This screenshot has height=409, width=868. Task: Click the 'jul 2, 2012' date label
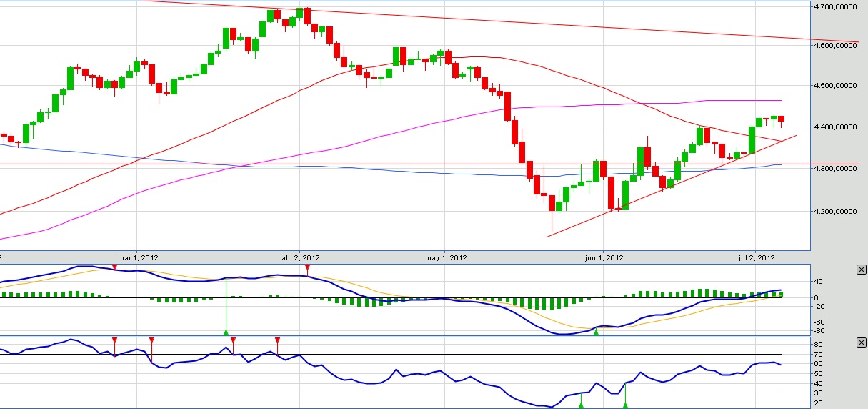757,257
